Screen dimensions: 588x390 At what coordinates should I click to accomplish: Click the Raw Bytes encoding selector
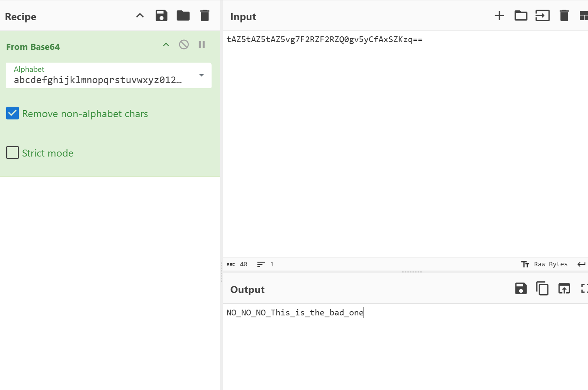pyautogui.click(x=544, y=264)
